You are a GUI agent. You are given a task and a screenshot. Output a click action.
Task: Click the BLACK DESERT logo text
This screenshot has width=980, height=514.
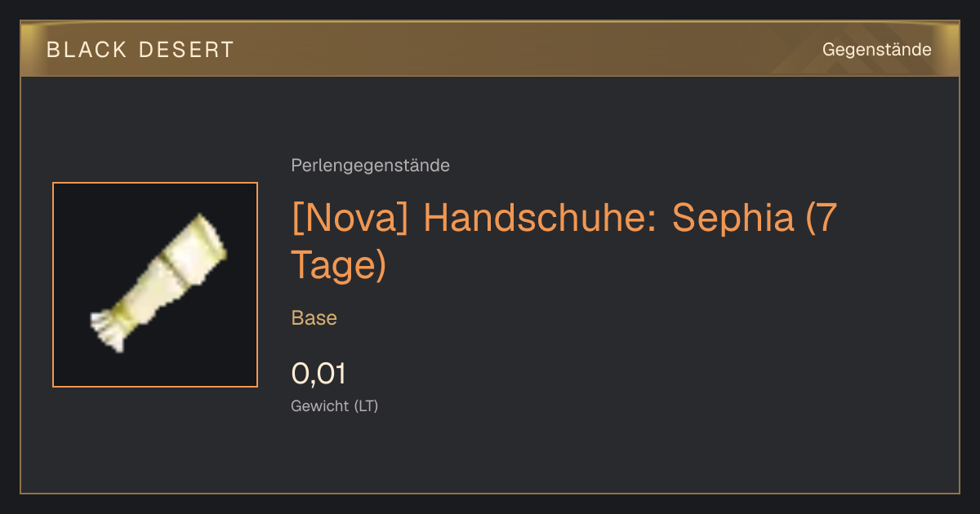pos(140,50)
